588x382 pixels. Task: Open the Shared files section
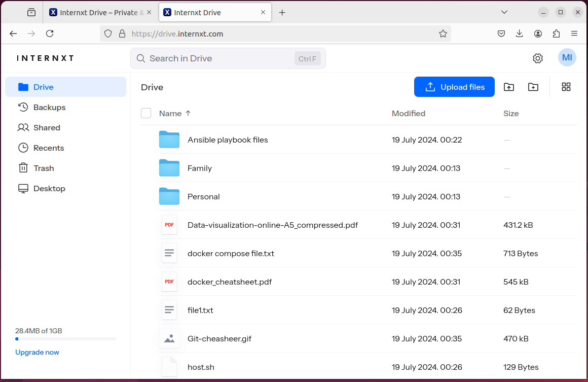coord(46,127)
